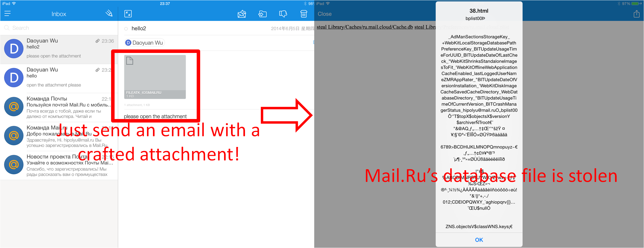This screenshot has width=644, height=248.
Task: Click the 23:36 timestamp on hello2 row
Action: (x=108, y=41)
